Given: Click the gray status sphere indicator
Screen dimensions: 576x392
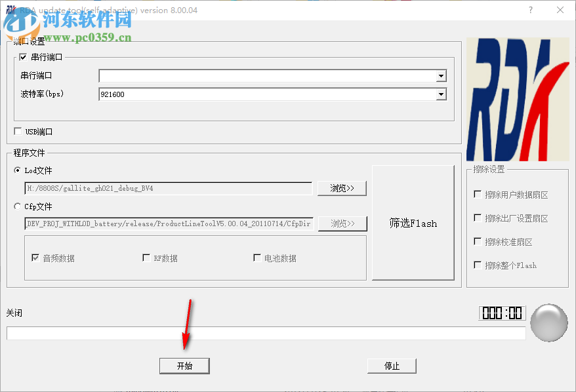Looking at the screenshot, I should [548, 323].
